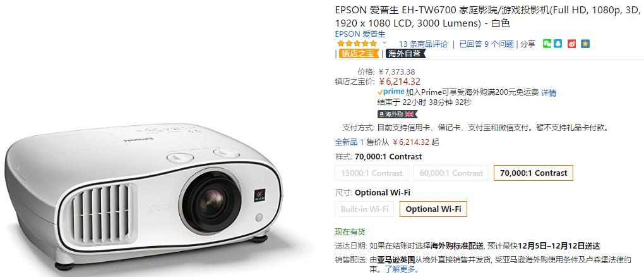Click the 海外购 UK flag badge
644x277 pixels.
coord(398,114)
